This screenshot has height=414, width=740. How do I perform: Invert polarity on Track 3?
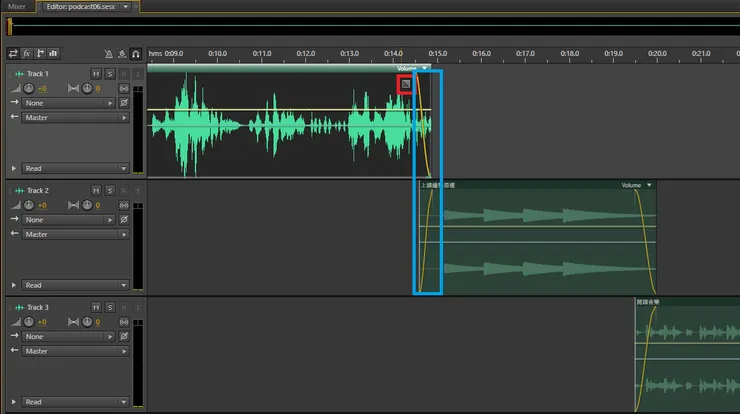coord(124,336)
